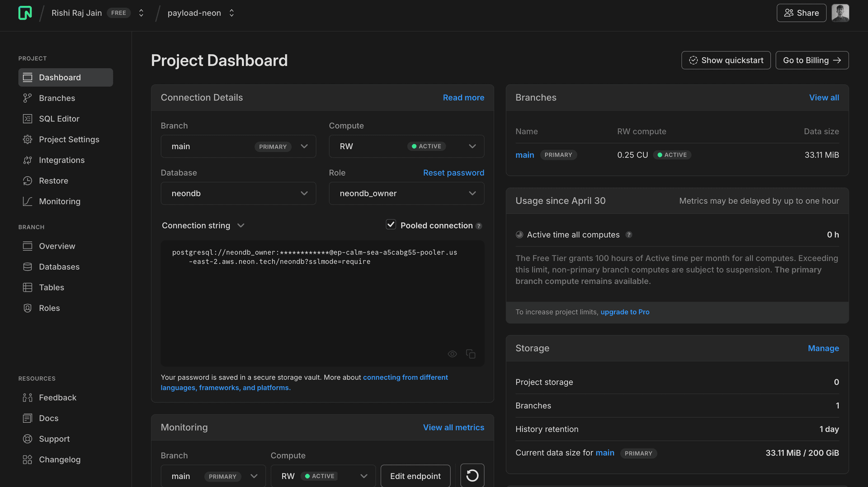
Task: Open Project Settings
Action: coord(69,139)
